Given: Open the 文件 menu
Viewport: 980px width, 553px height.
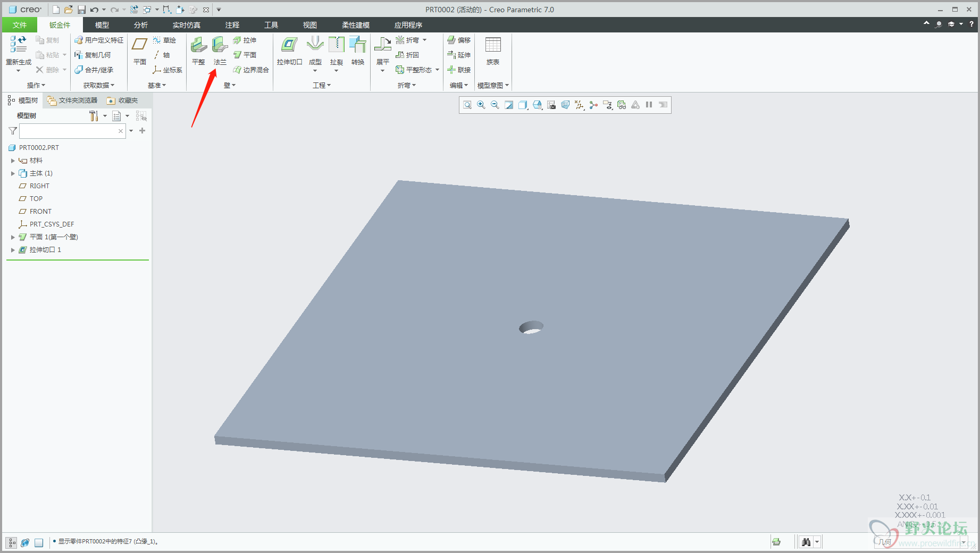Looking at the screenshot, I should 20,25.
